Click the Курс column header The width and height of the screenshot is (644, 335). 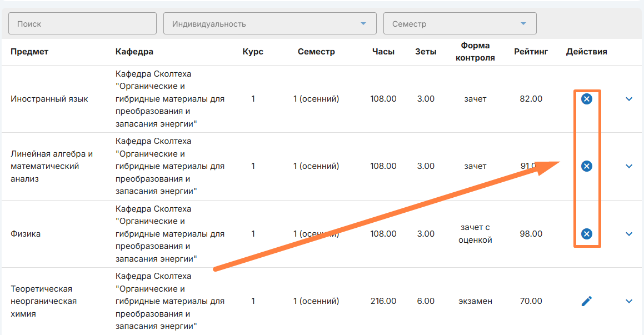pyautogui.click(x=253, y=52)
